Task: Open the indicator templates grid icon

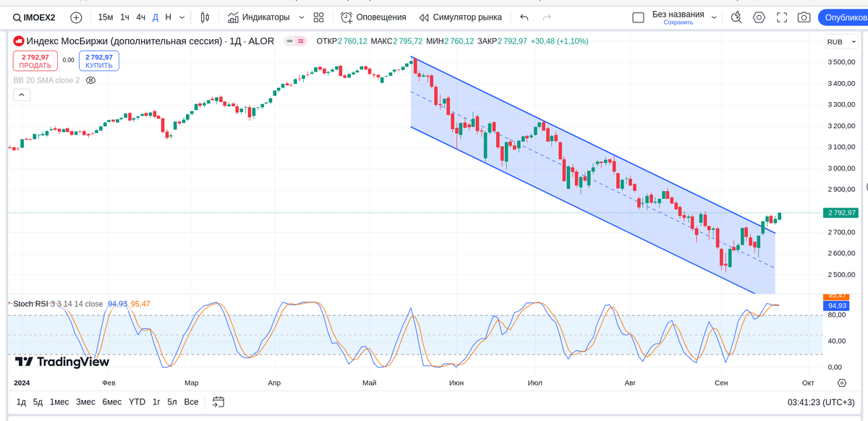Action: pyautogui.click(x=319, y=17)
